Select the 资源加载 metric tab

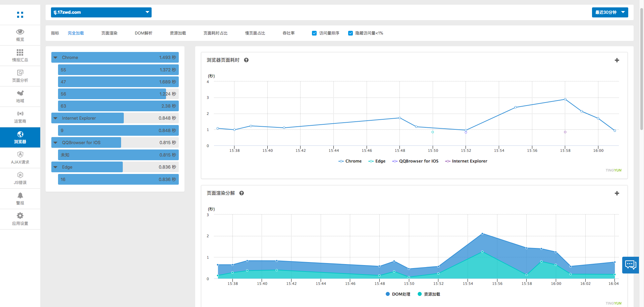(x=178, y=33)
